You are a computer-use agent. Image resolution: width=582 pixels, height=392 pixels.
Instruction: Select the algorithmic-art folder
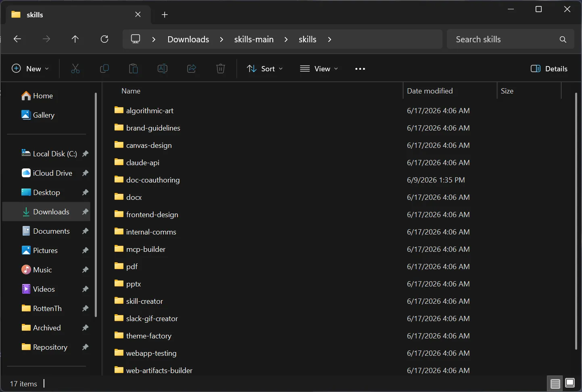(x=150, y=110)
